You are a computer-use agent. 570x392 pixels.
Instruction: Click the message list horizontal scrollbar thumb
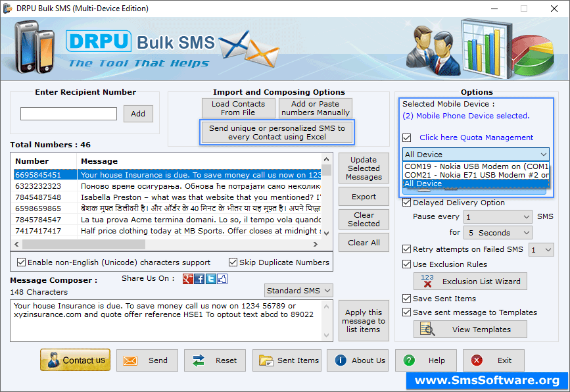click(x=83, y=245)
